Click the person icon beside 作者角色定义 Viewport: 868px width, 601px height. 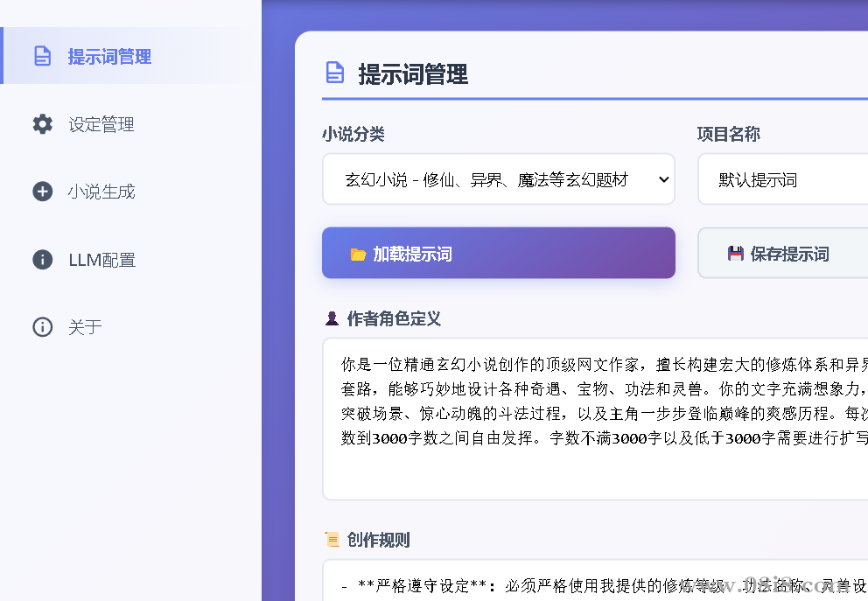(332, 318)
